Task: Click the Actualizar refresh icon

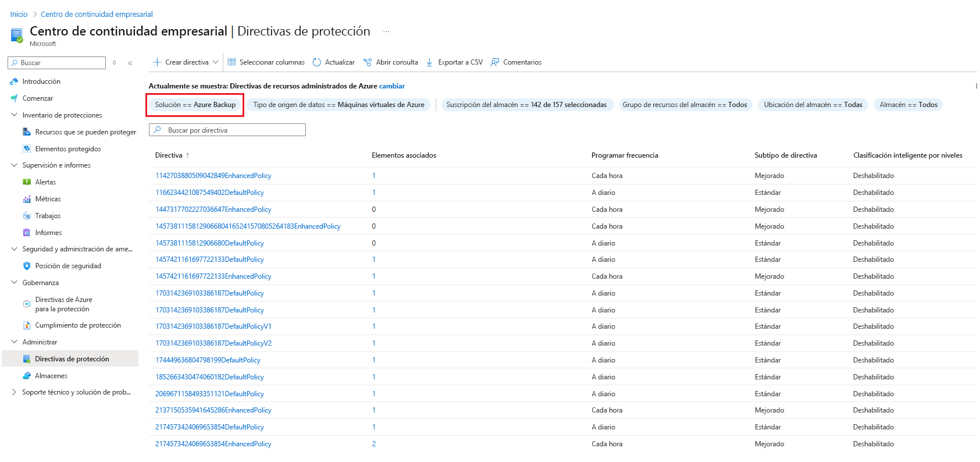Action: click(317, 62)
